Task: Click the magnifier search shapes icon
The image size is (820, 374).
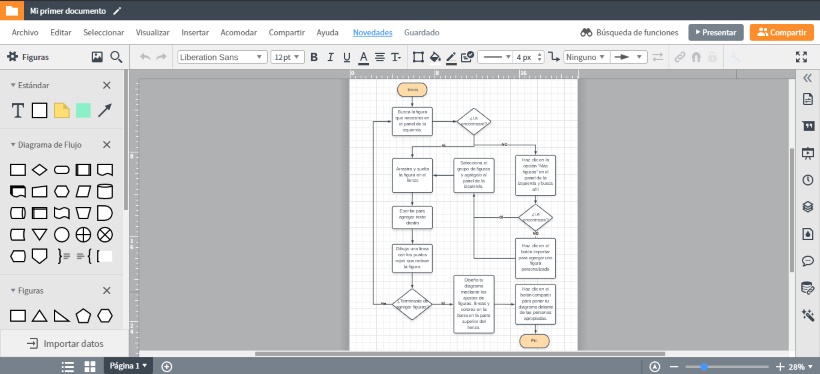Action: [x=116, y=57]
